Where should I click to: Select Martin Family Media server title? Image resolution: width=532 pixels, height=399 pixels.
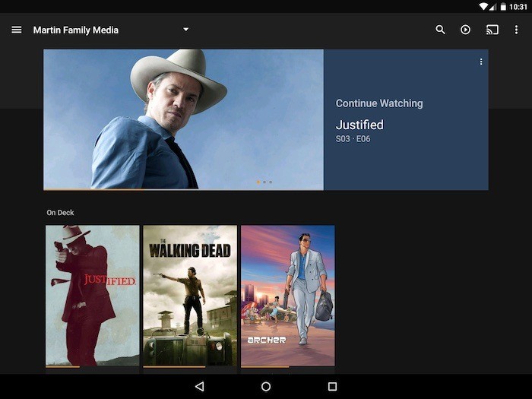coord(76,30)
